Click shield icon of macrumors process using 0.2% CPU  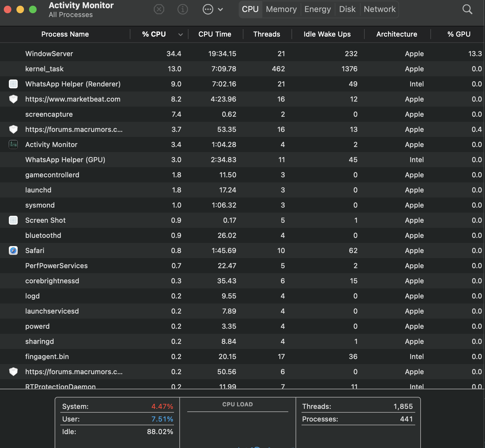click(x=13, y=372)
